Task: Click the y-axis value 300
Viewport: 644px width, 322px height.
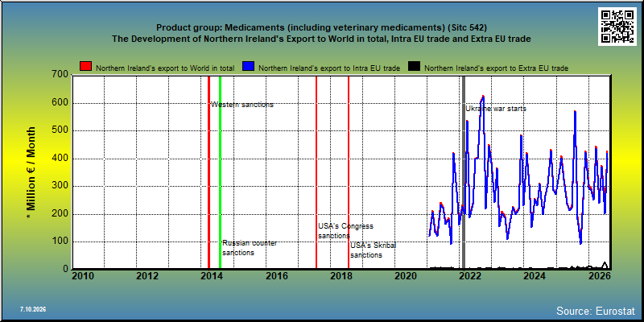Action: pos(60,186)
